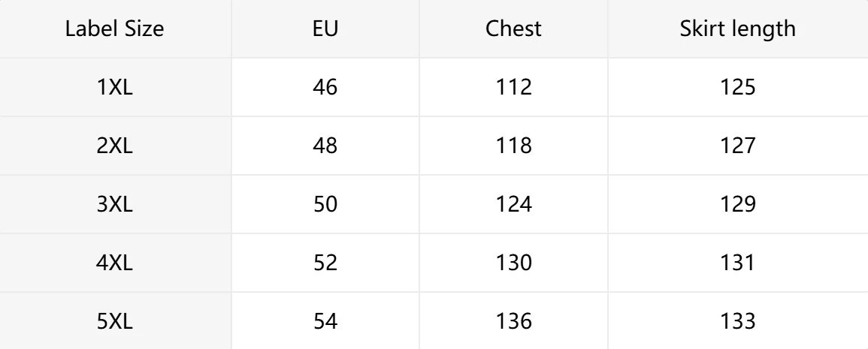Select EU size 50 cell
The width and height of the screenshot is (868, 349).
(x=325, y=204)
